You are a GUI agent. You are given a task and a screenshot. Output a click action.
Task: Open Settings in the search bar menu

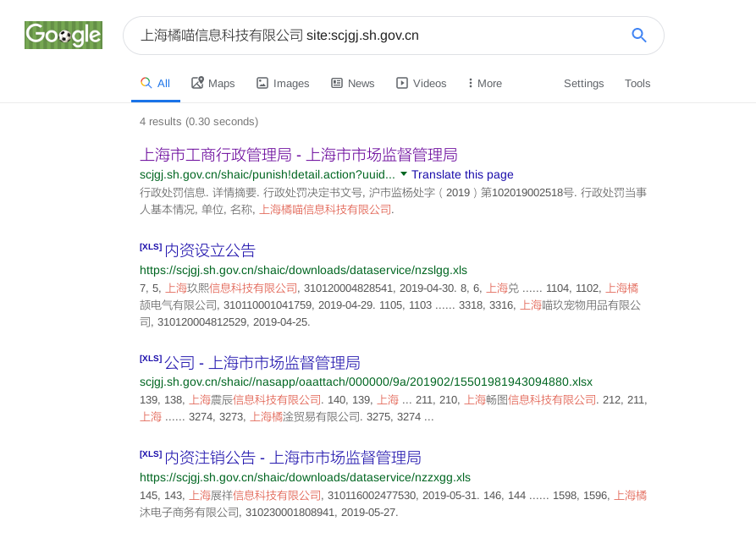(583, 83)
